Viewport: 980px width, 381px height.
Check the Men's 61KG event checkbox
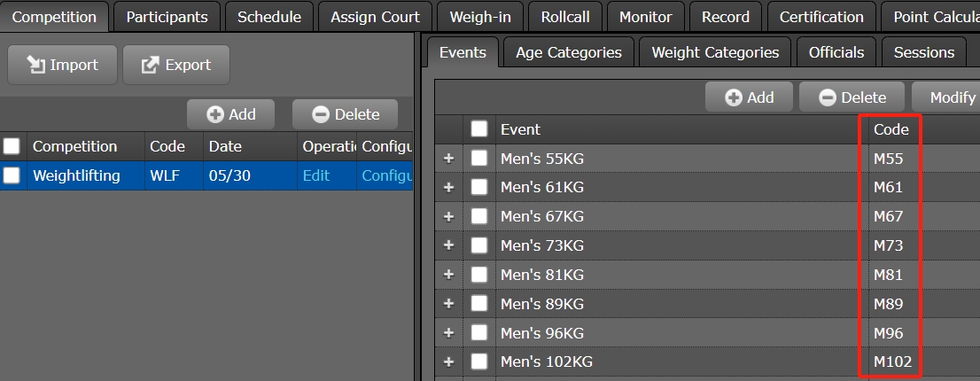[x=479, y=187]
